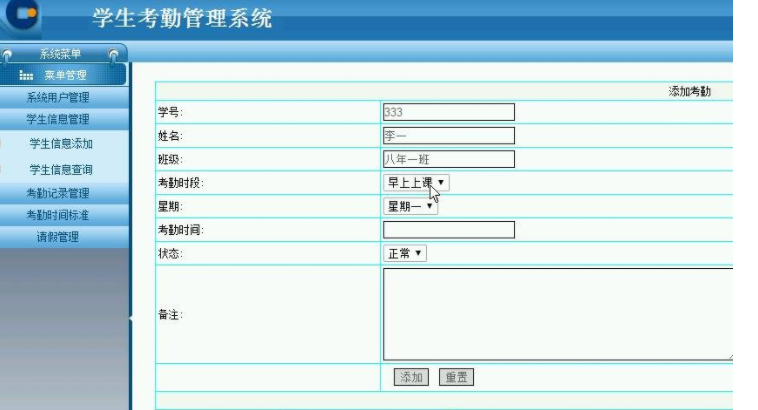Open the 星期 dropdown showing 星期一
This screenshot has height=410, width=758.
(x=410, y=206)
